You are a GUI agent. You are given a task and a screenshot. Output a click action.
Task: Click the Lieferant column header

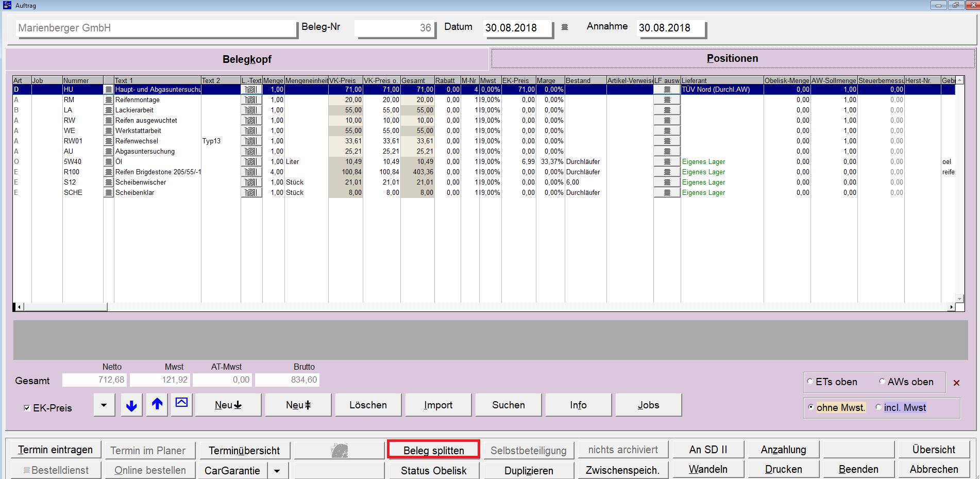click(722, 80)
